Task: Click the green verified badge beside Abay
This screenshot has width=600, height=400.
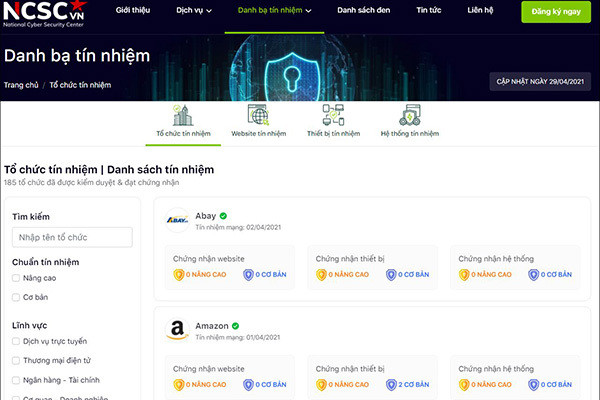Action: 223,215
